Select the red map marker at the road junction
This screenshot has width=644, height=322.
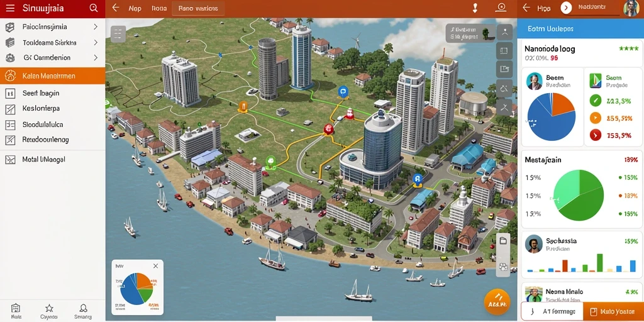click(x=328, y=130)
